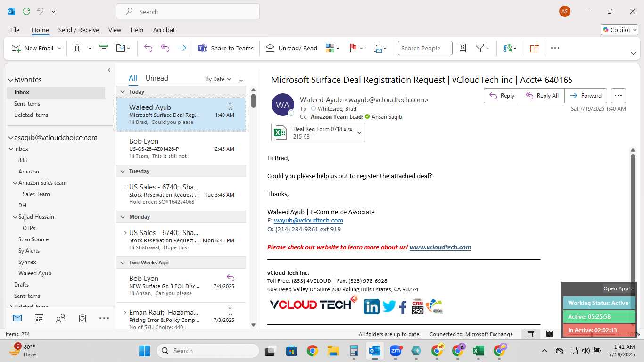Collapse asaqib@vcloudchoice.com account tree
Viewport: 644px width, 362px height.
(10, 138)
